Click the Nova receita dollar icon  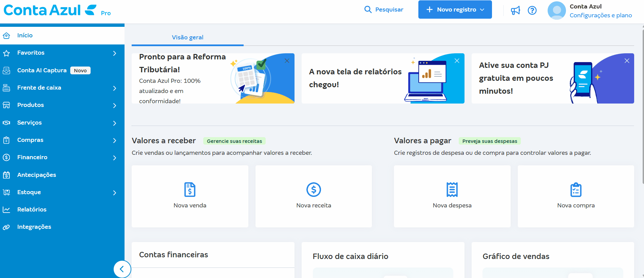[314, 189]
